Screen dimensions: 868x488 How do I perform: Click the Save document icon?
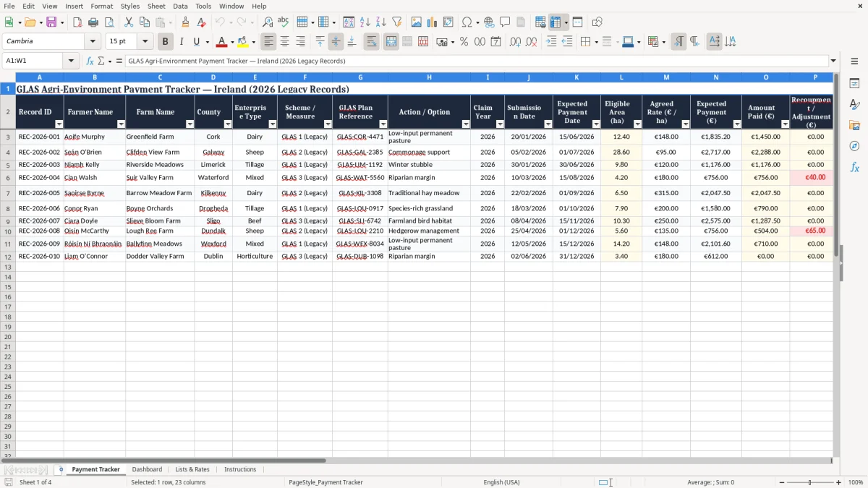click(51, 22)
